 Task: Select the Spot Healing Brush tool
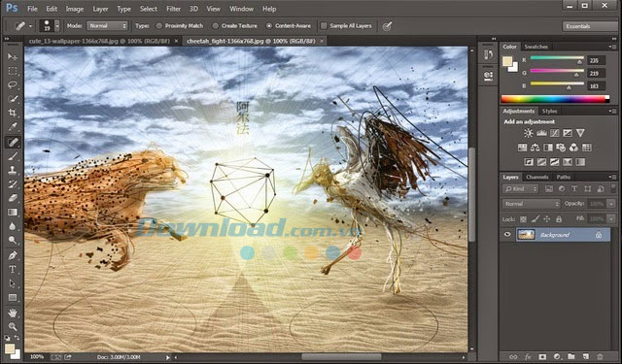(13, 142)
